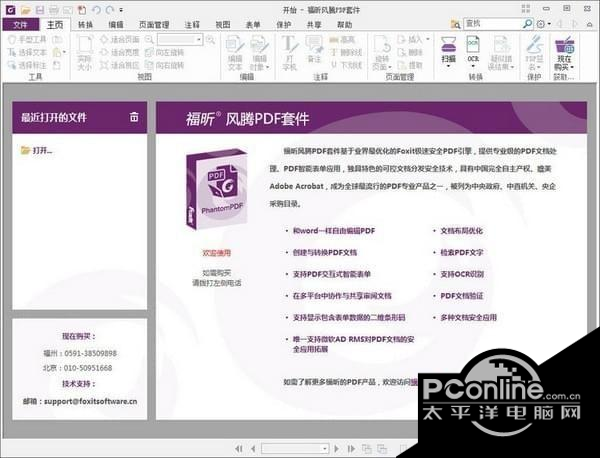The height and width of the screenshot is (458, 600).
Task: Clear recent files with the trash icon
Action: (x=134, y=117)
